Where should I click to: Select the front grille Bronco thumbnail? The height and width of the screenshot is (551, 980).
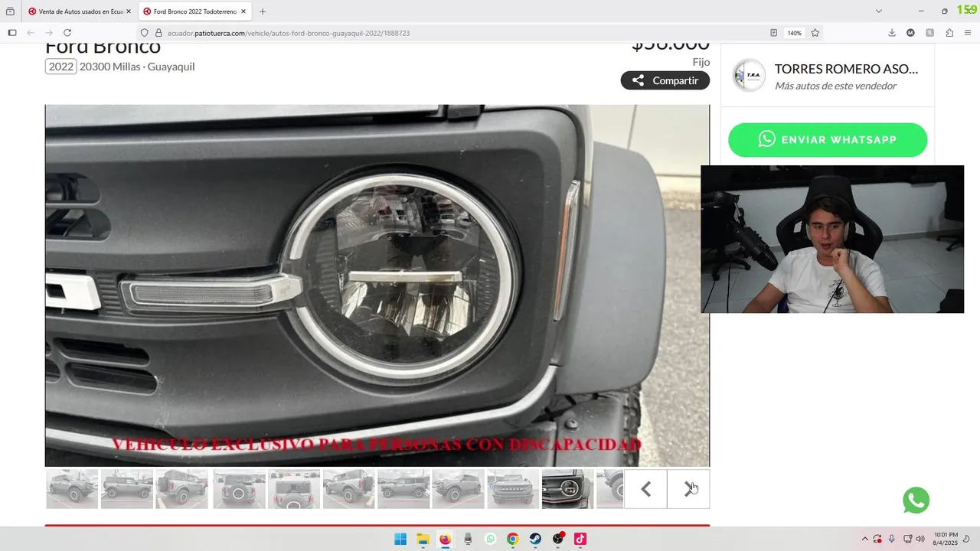coord(512,489)
